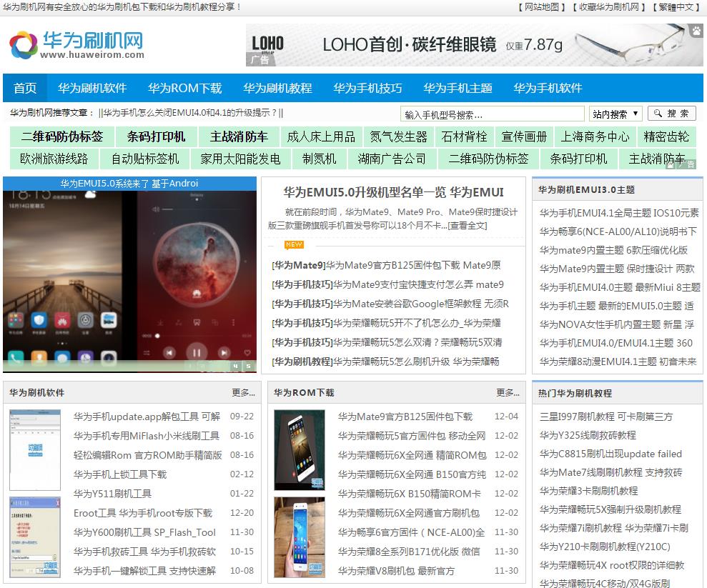Screen dimensions: 707x588
Task: Open black phone thumbnail in ROM下载
Action: pos(300,449)
